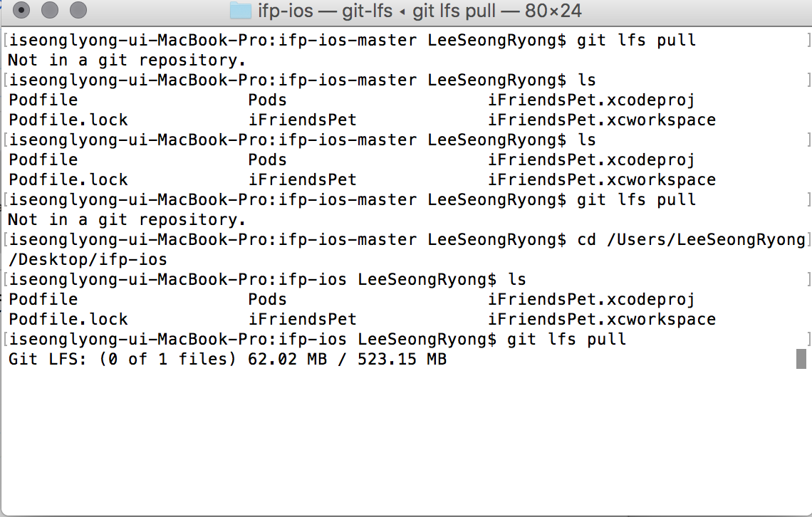Click the '/Desktop/ifp-ios' wrapped path line
The image size is (812, 517).
tap(88, 260)
